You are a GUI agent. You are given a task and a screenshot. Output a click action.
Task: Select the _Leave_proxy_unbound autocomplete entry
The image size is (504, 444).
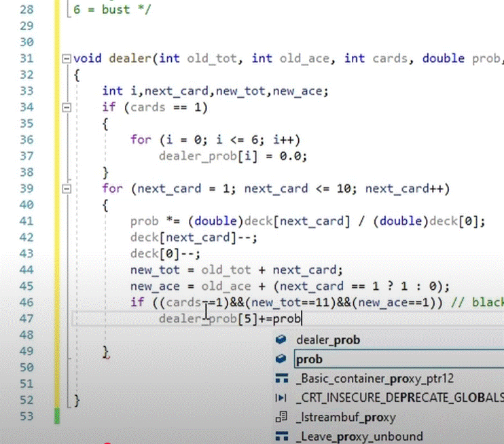pos(359,436)
